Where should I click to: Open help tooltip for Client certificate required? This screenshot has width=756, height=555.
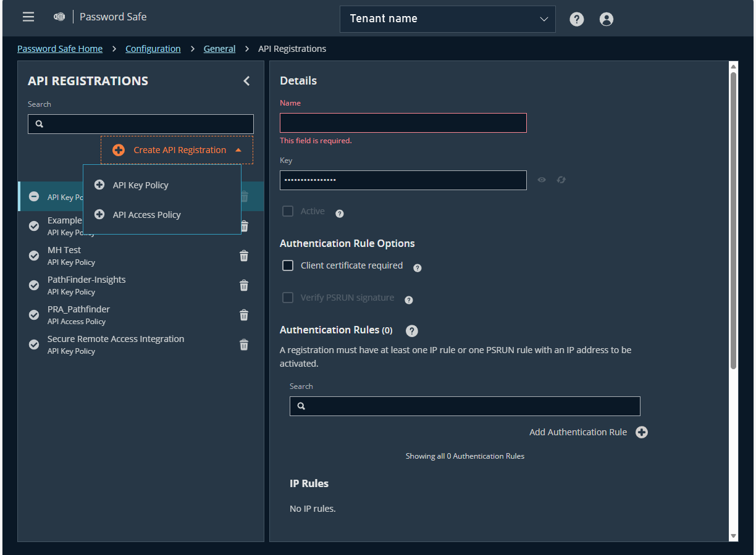pyautogui.click(x=418, y=268)
